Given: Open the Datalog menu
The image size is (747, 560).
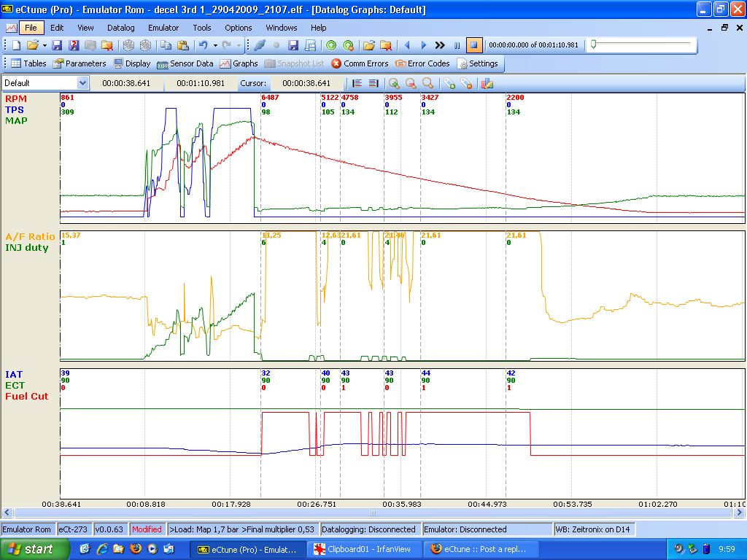Looking at the screenshot, I should [121, 28].
